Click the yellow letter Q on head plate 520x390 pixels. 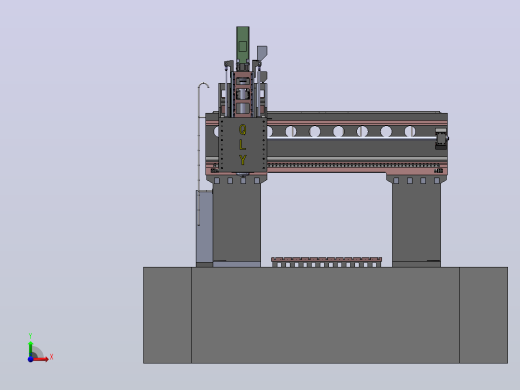[243, 130]
